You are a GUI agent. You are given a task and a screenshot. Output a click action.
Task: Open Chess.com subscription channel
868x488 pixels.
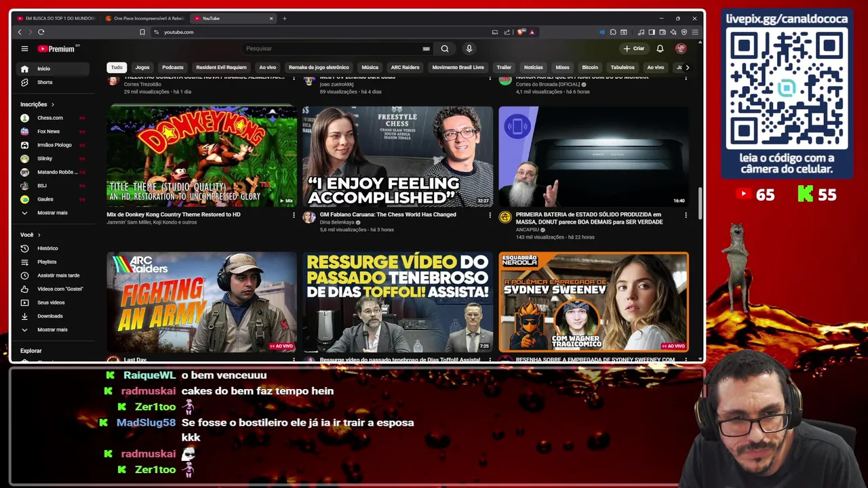pos(54,118)
